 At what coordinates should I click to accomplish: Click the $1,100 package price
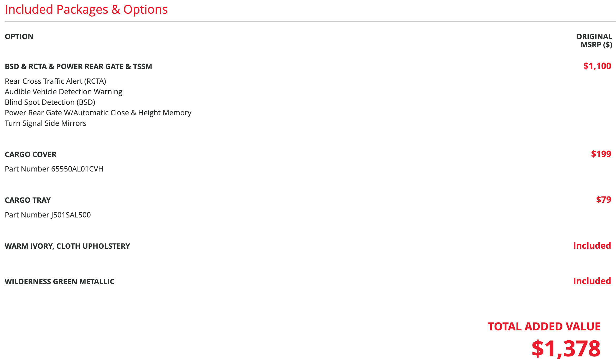pos(597,66)
